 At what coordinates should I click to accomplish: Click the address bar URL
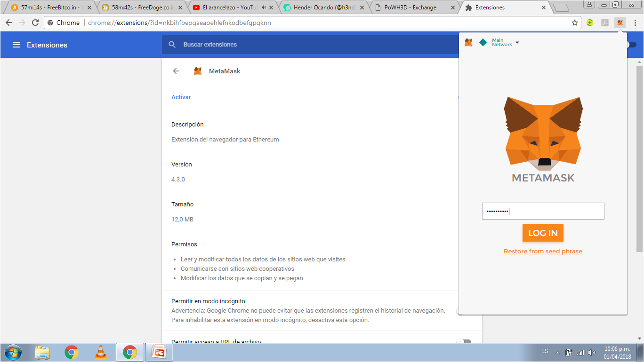[179, 23]
